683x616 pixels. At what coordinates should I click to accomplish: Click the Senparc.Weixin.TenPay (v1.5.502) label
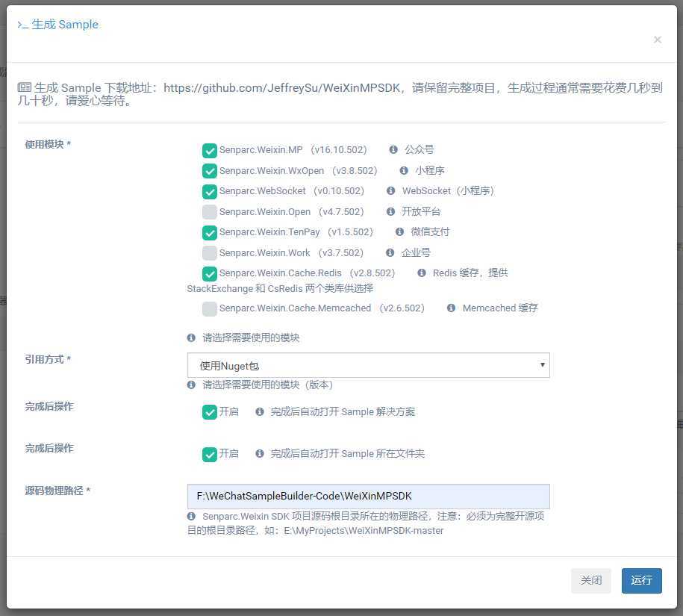[296, 231]
